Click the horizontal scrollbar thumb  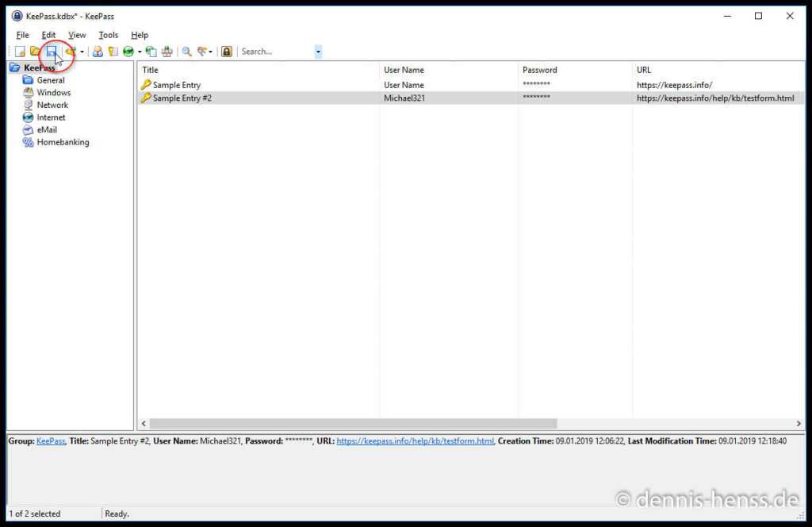[354, 423]
